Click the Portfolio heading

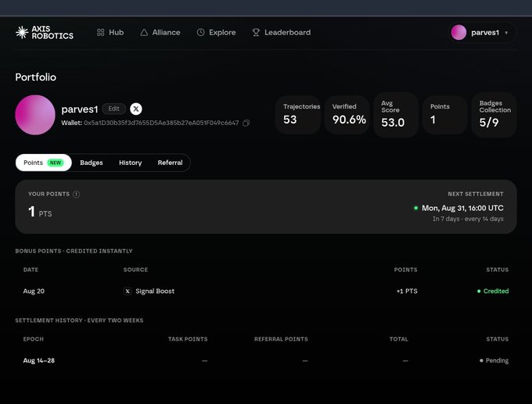pyautogui.click(x=36, y=77)
